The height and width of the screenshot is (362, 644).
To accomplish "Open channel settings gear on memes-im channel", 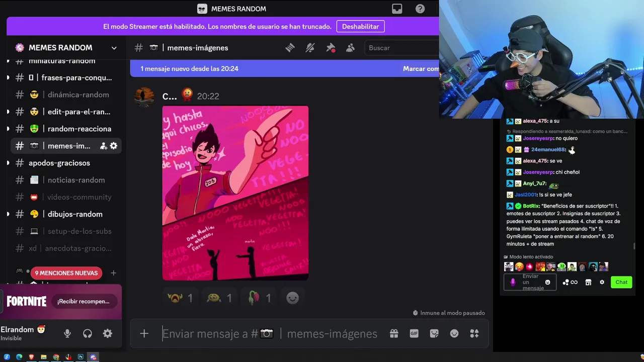I will click(114, 146).
